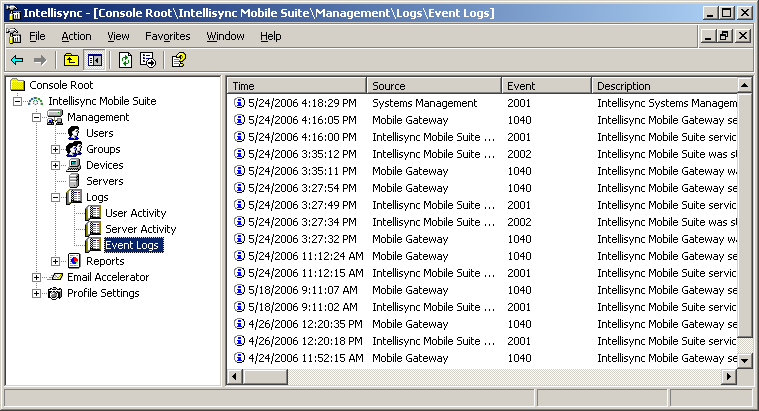Expand the Reports tree node
759x411 pixels.
55,261
